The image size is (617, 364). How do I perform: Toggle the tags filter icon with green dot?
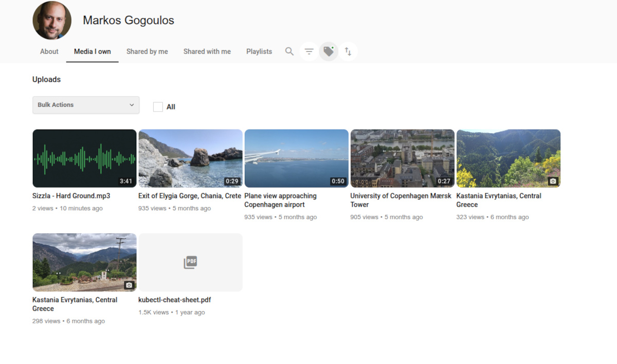tap(329, 51)
